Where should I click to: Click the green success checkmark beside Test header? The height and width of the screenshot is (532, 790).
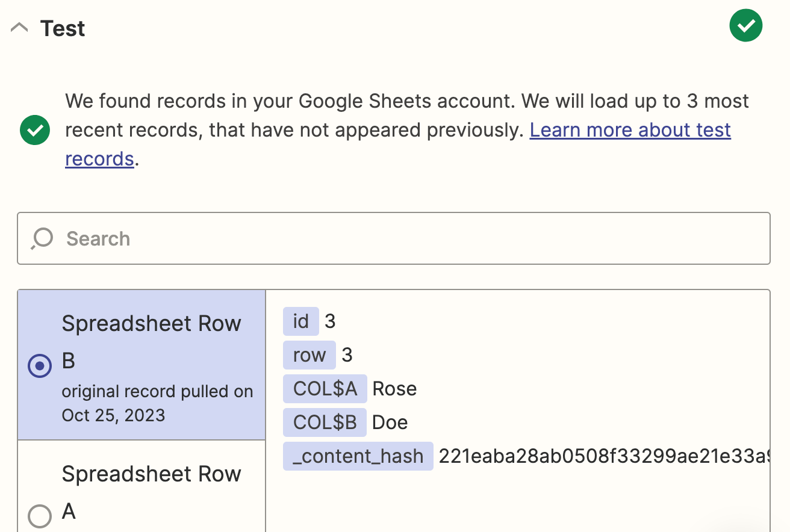(x=745, y=26)
